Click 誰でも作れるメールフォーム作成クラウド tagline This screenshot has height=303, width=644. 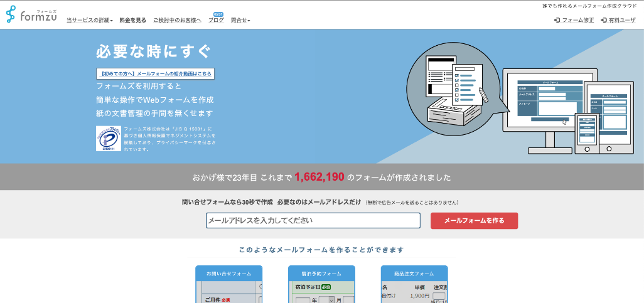tap(589, 6)
